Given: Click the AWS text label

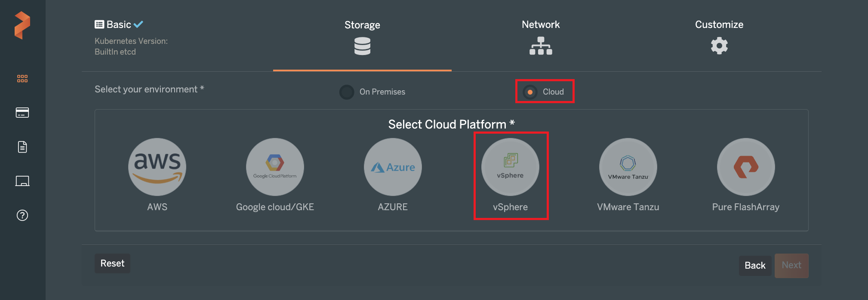Looking at the screenshot, I should (x=157, y=207).
